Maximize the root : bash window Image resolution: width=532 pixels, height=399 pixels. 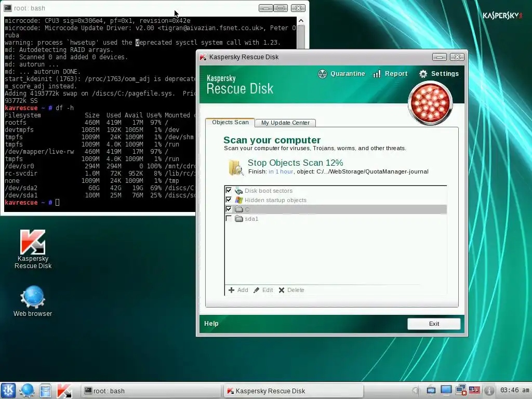tap(281, 8)
